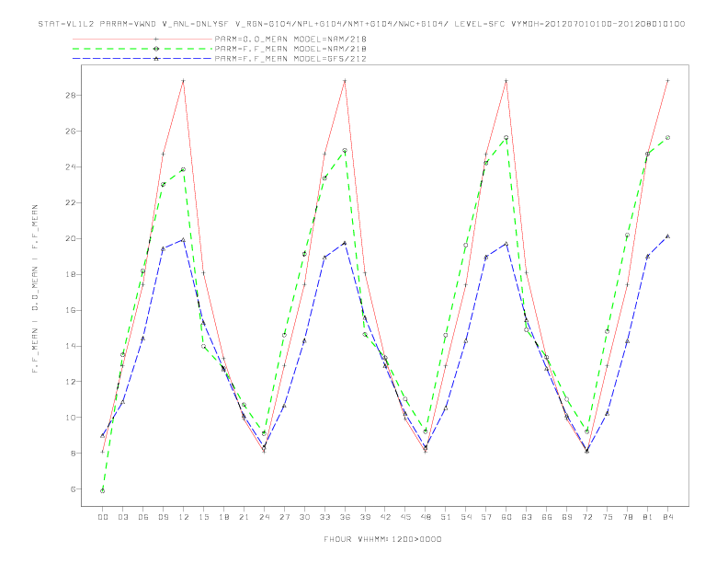Click x-axis forecast hour label 66
The height and width of the screenshot is (563, 728).
[x=547, y=517]
